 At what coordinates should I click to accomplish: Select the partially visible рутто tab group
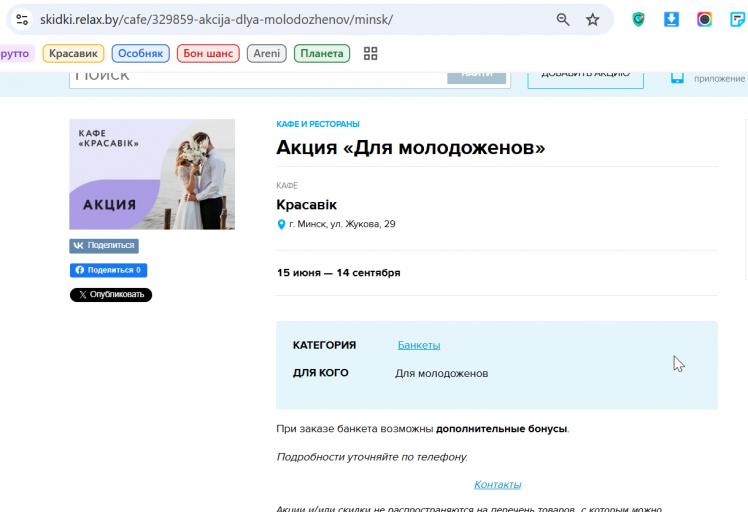[16, 53]
